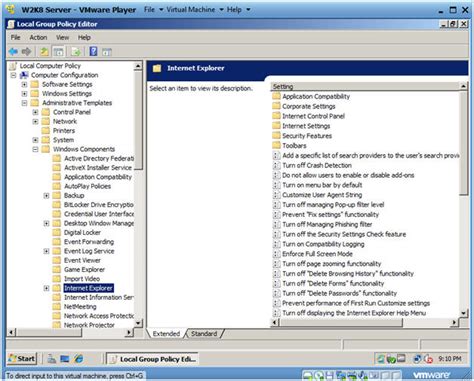Viewport: 474px width, 381px height.
Task: Expand the Software Settings node
Action: click(24, 84)
